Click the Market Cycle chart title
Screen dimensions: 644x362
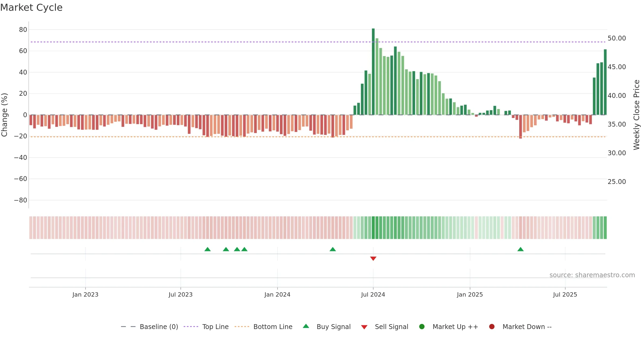coord(31,8)
